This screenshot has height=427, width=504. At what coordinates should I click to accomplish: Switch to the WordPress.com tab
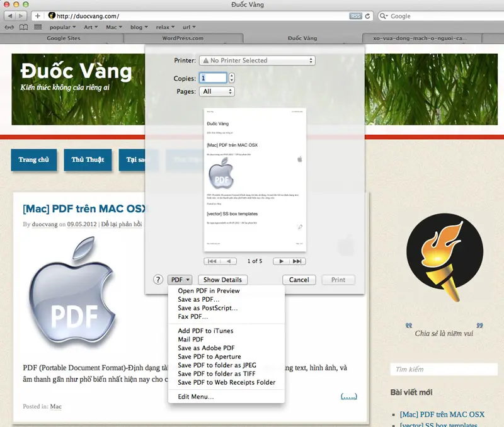tap(183, 38)
